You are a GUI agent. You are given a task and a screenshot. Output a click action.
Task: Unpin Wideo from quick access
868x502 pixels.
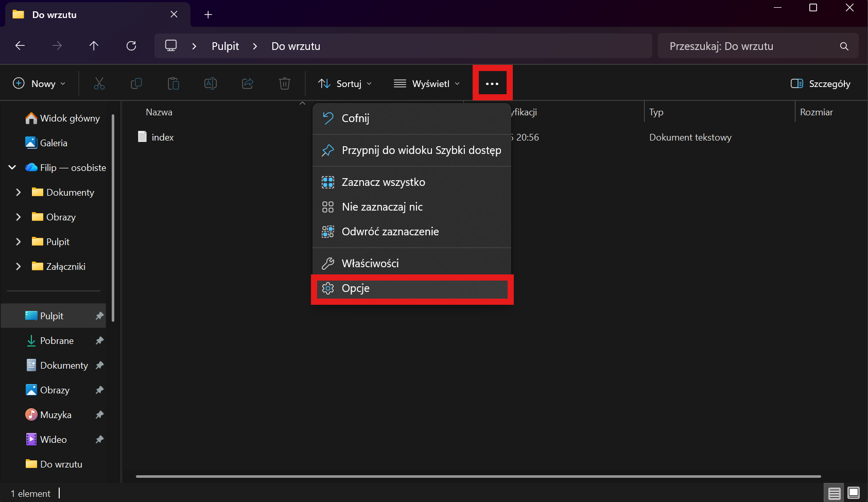click(x=100, y=440)
